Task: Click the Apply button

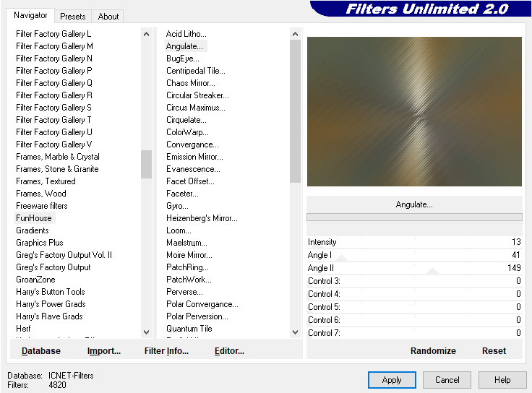Action: (x=392, y=380)
